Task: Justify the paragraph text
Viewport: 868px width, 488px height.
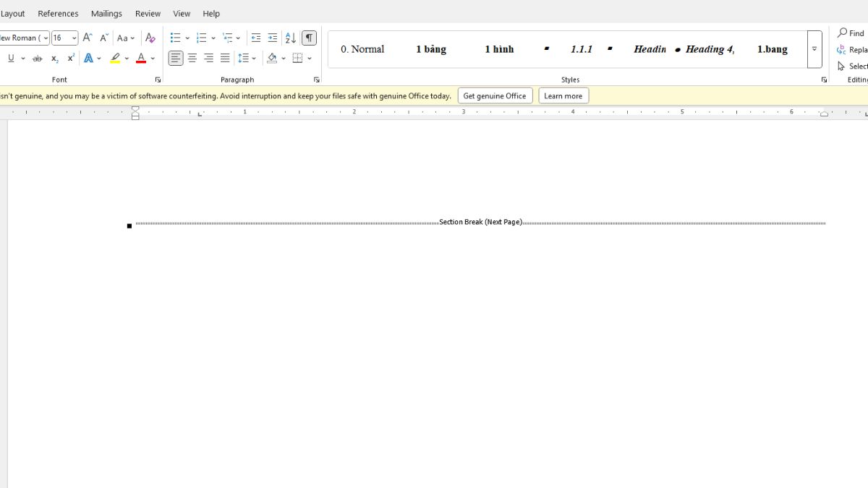Action: click(225, 58)
